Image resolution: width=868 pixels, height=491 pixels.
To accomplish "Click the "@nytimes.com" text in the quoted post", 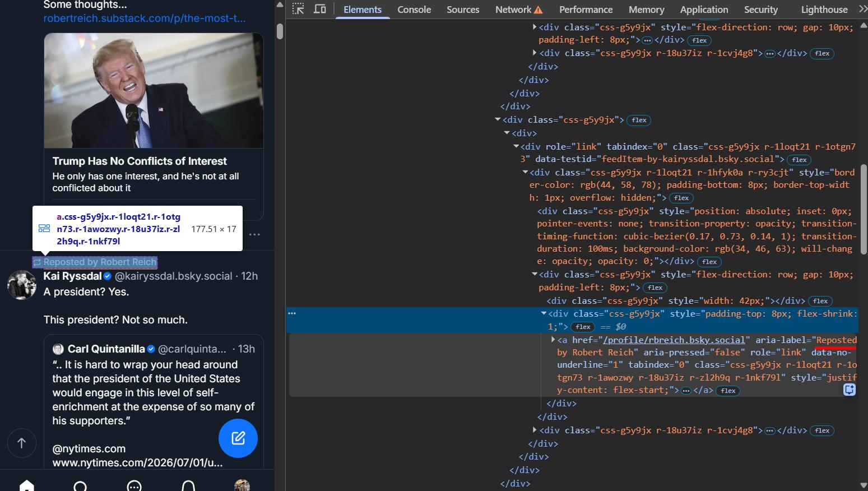I will (x=89, y=449).
